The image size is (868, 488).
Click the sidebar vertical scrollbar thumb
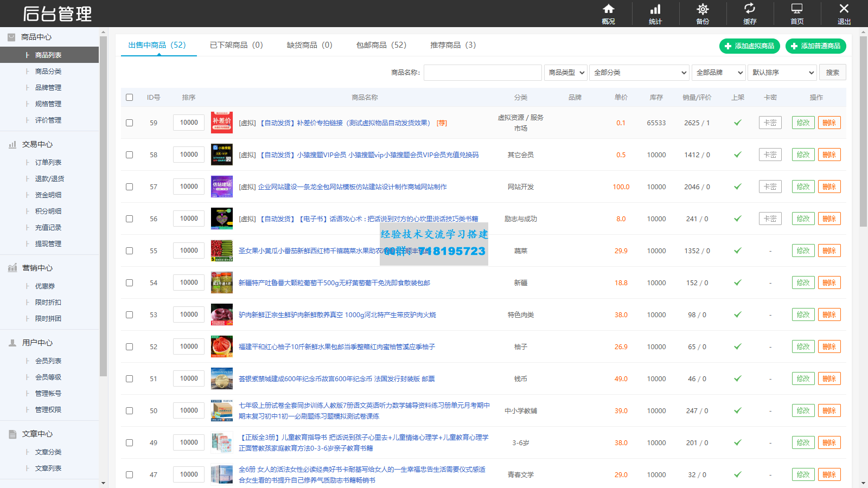(103, 206)
